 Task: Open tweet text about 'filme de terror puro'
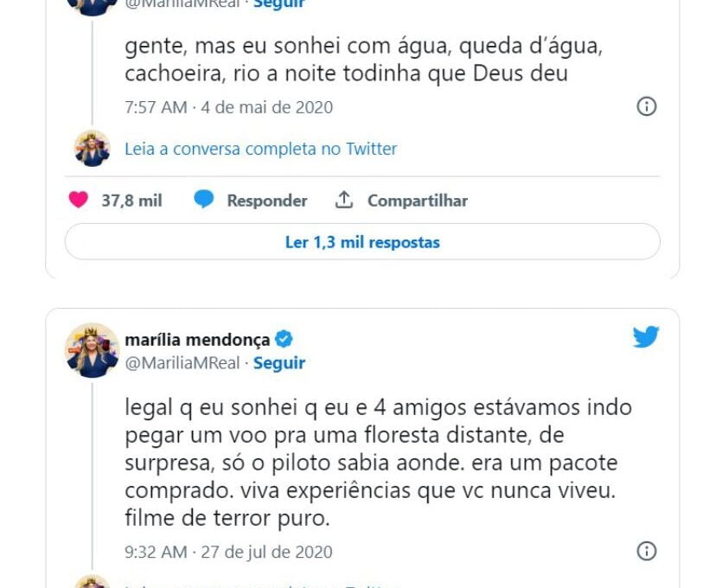378,463
